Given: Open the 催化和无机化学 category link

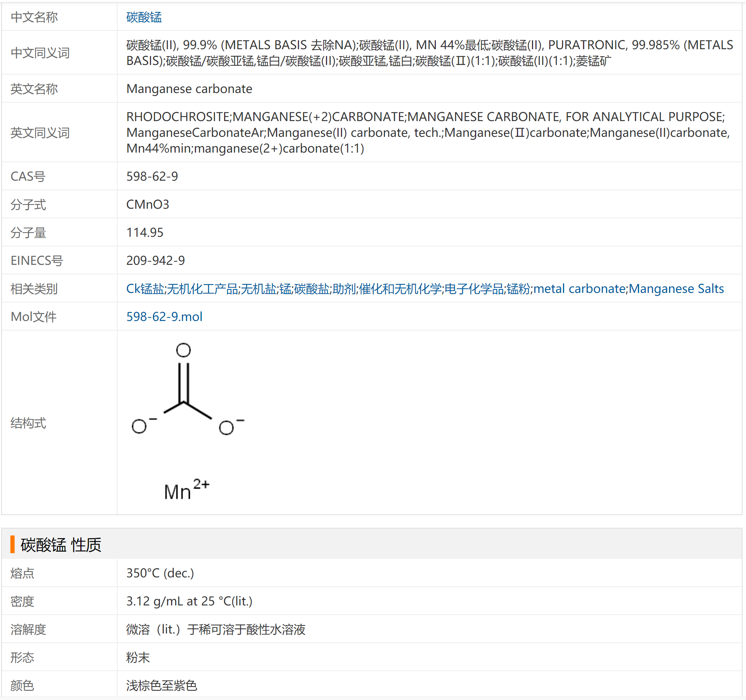Looking at the screenshot, I should pos(400,289).
